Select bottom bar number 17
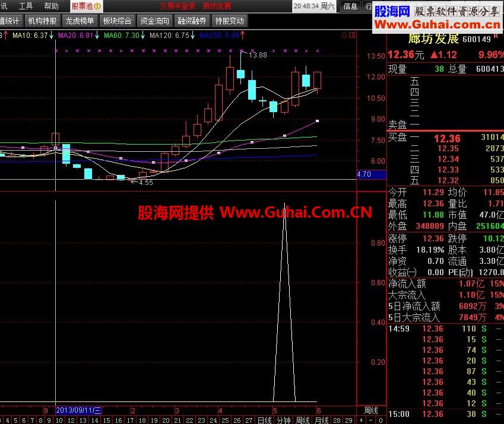Image resolution: width=504 pixels, height=424 pixels. click(x=130, y=420)
